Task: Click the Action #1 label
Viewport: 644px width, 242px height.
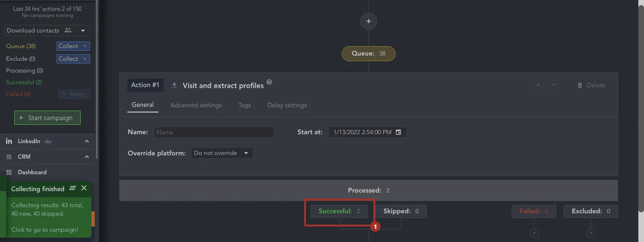Action: click(145, 85)
